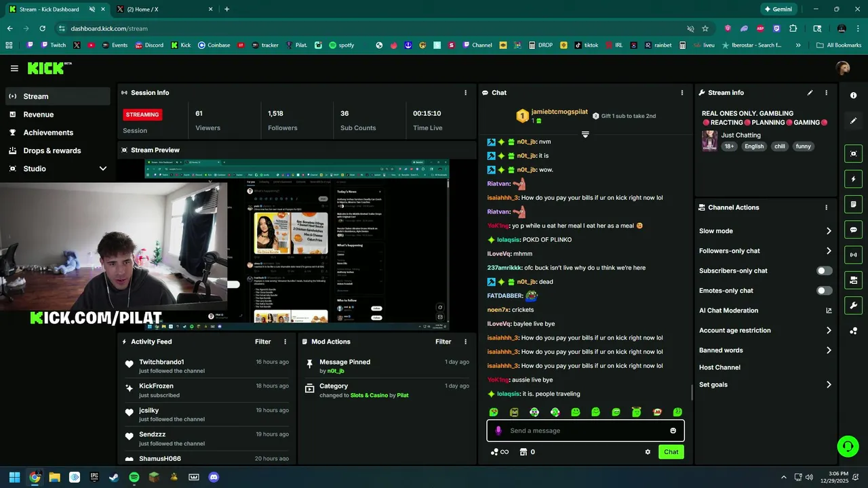Screen dimensions: 868x488
Task: Edit stream info with pencil icon
Action: (810, 93)
